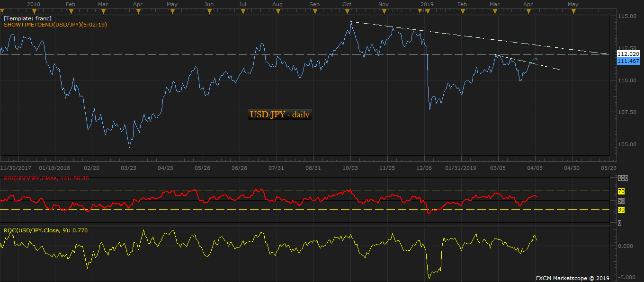Click the 07/31 date axis label
Screen dimensions: 644x282
click(276, 167)
